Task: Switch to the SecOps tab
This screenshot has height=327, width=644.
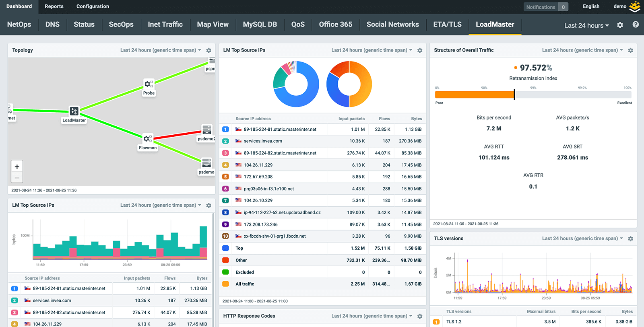Action: point(121,25)
